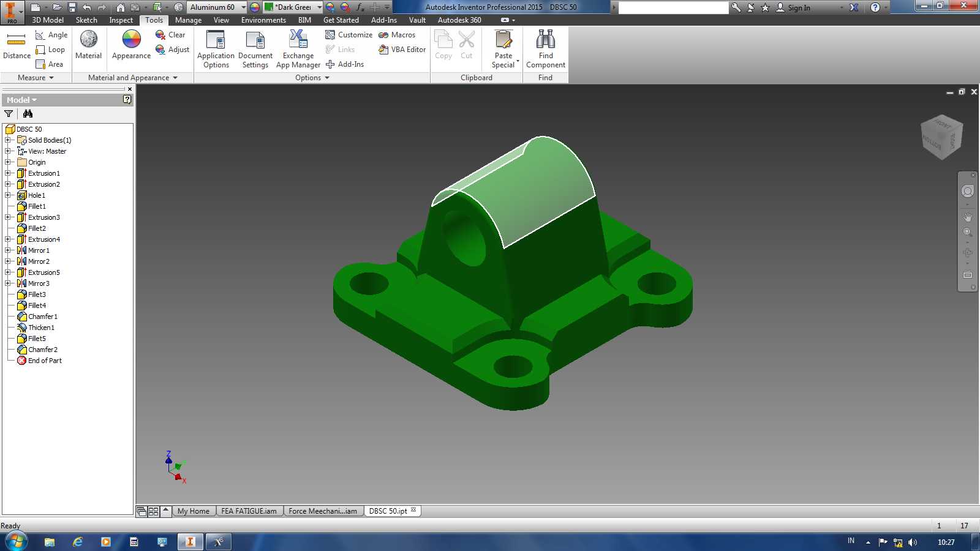
Task: Click the hole on the part's left lug
Action: point(369,283)
